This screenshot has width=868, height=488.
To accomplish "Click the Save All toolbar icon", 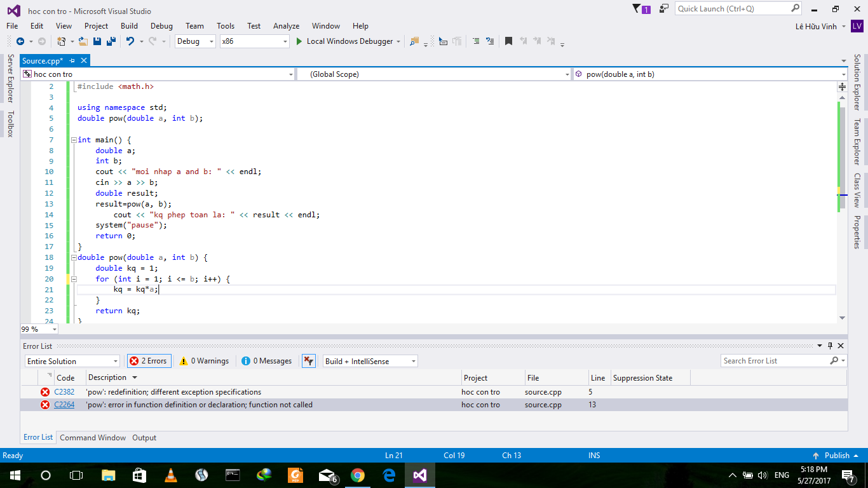I will coord(111,41).
